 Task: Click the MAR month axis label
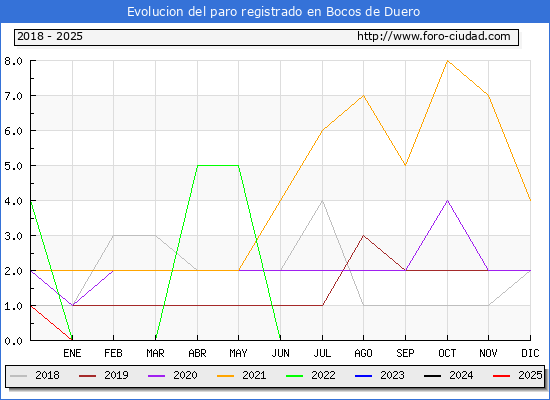tap(155, 353)
